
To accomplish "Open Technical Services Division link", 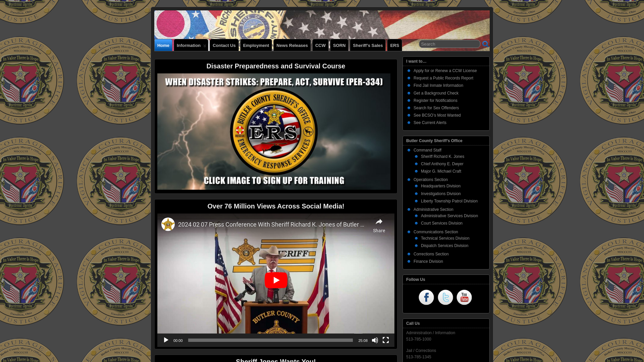I will click(445, 238).
